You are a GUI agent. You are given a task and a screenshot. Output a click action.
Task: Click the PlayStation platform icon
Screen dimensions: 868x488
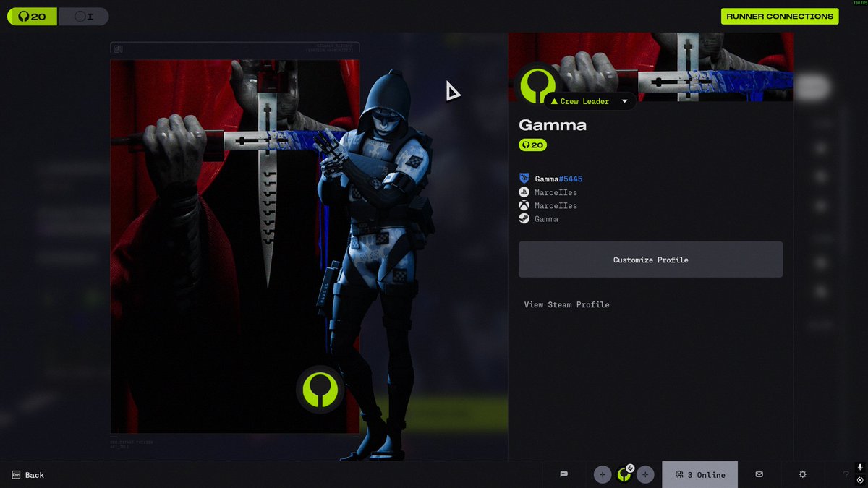point(524,192)
